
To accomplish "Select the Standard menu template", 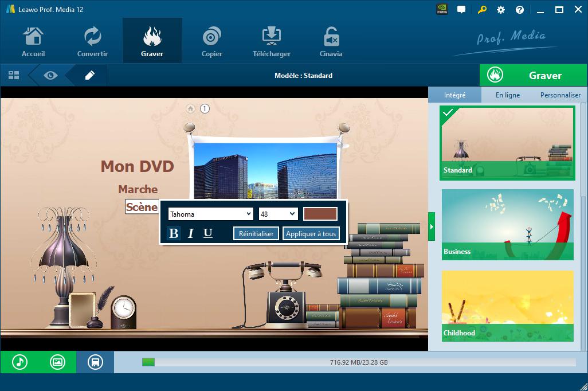I will pos(507,143).
